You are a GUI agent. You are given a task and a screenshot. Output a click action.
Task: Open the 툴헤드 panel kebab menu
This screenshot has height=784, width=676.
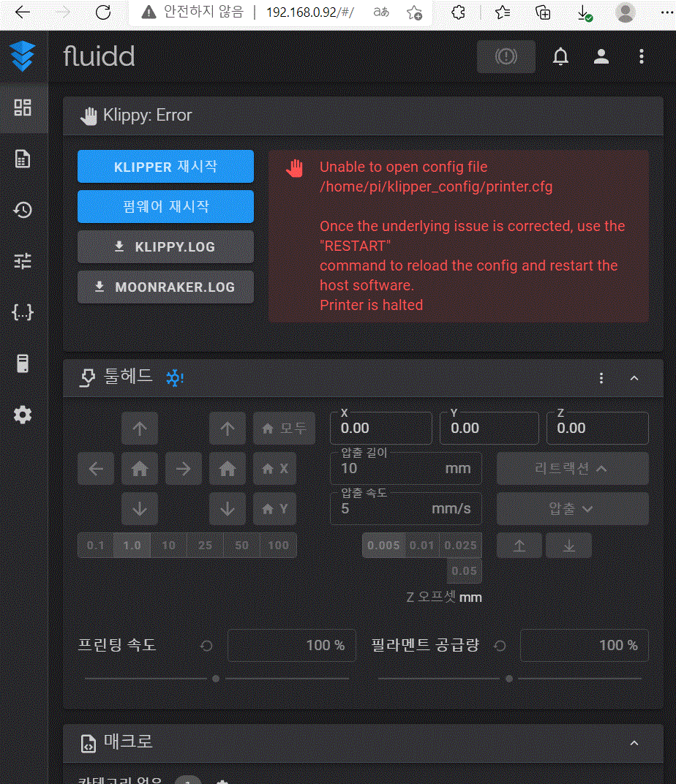[601, 378]
